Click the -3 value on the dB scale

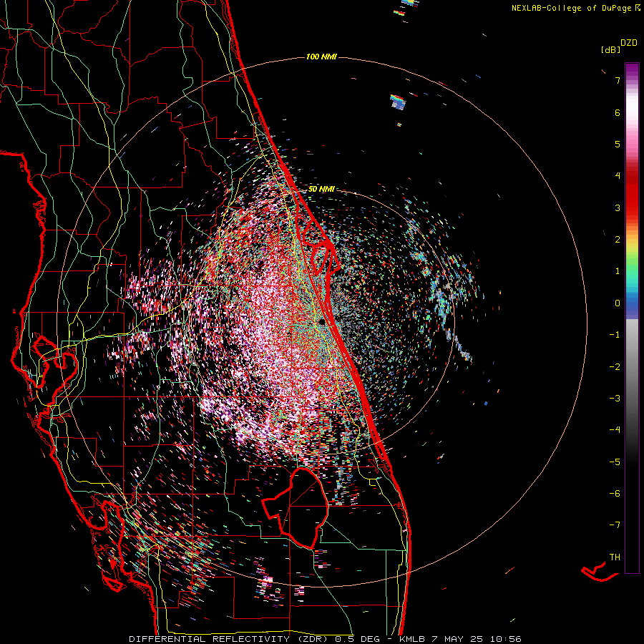click(615, 398)
